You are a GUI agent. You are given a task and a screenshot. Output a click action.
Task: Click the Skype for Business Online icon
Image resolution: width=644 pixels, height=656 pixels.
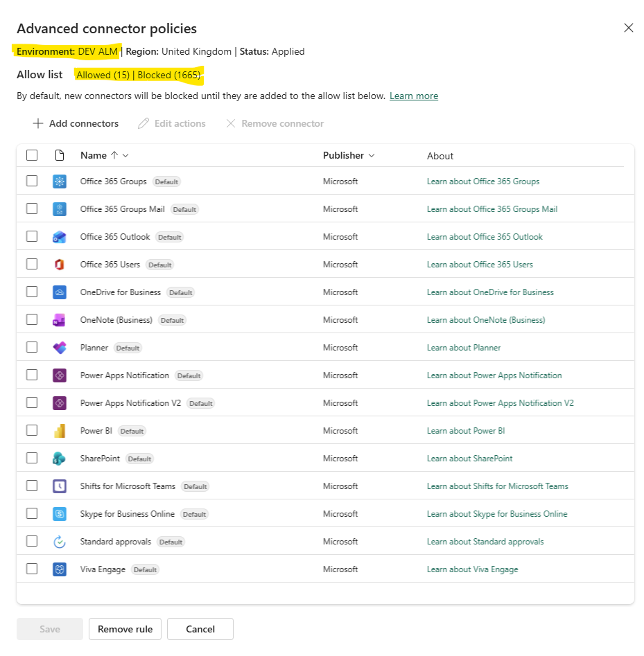pyautogui.click(x=60, y=514)
